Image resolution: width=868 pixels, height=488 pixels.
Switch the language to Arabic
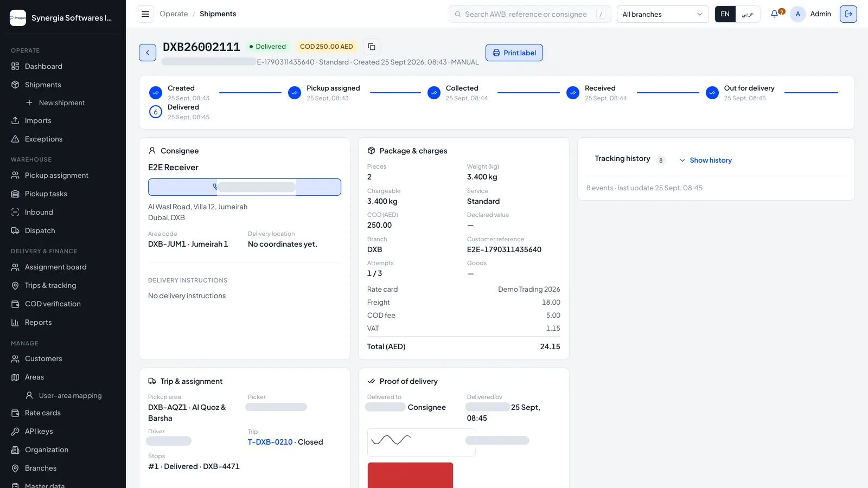tap(748, 14)
